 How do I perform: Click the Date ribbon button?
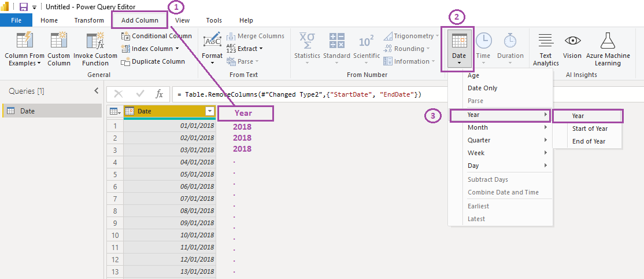point(458,49)
